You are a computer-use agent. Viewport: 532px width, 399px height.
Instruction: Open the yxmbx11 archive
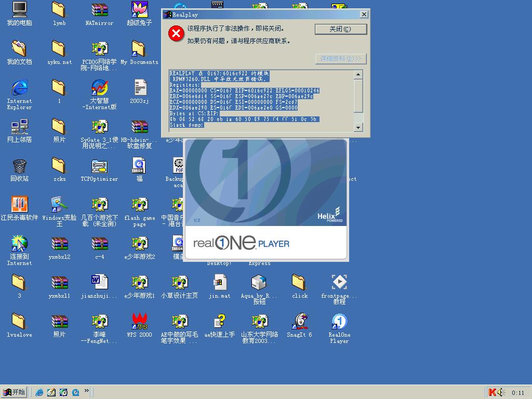click(60, 282)
